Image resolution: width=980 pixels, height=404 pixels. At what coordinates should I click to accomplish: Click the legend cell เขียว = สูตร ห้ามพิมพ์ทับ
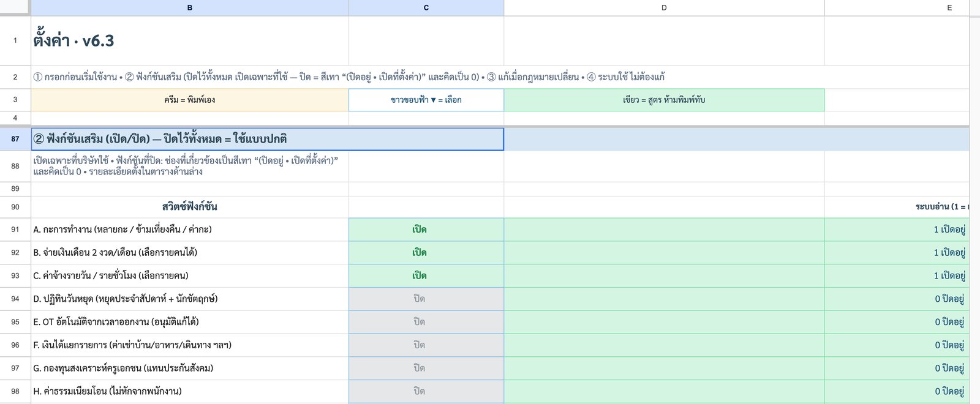click(x=664, y=100)
